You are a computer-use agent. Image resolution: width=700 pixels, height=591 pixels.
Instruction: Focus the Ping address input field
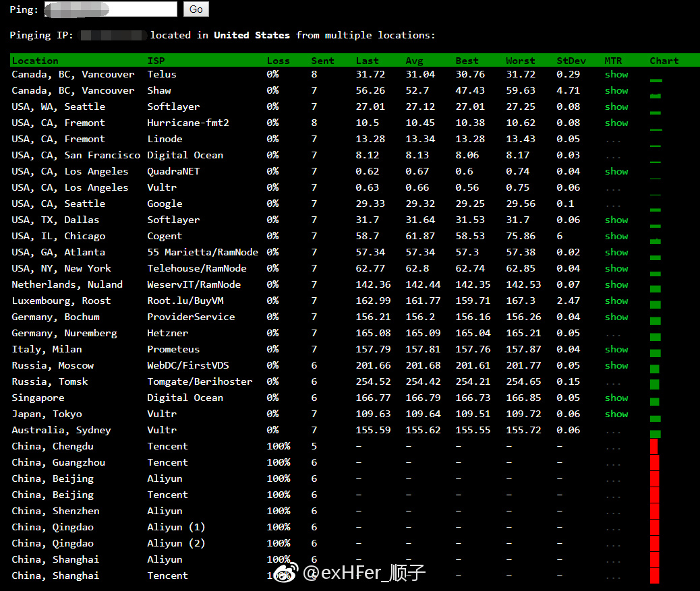[x=111, y=9]
